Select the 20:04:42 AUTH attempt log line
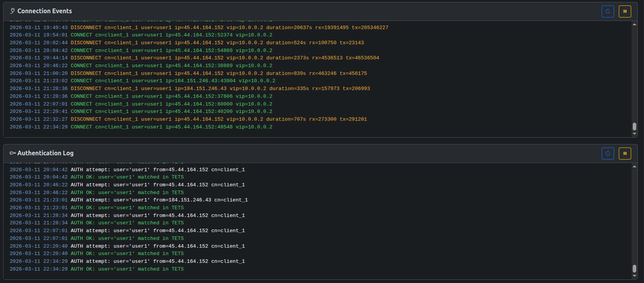This screenshot has width=644, height=283. 127,170
